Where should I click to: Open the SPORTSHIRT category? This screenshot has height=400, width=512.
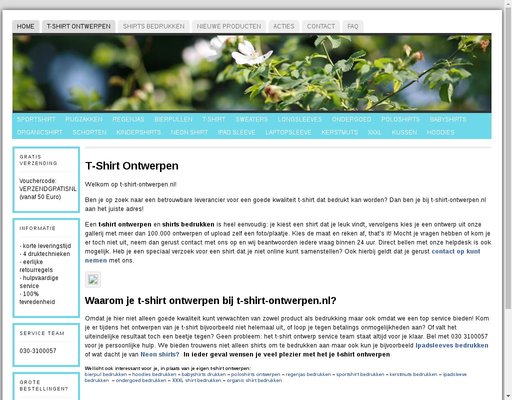click(x=36, y=119)
